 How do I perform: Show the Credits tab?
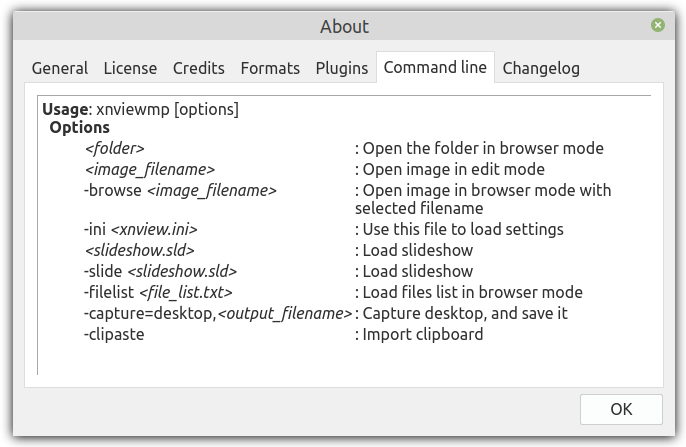point(198,68)
